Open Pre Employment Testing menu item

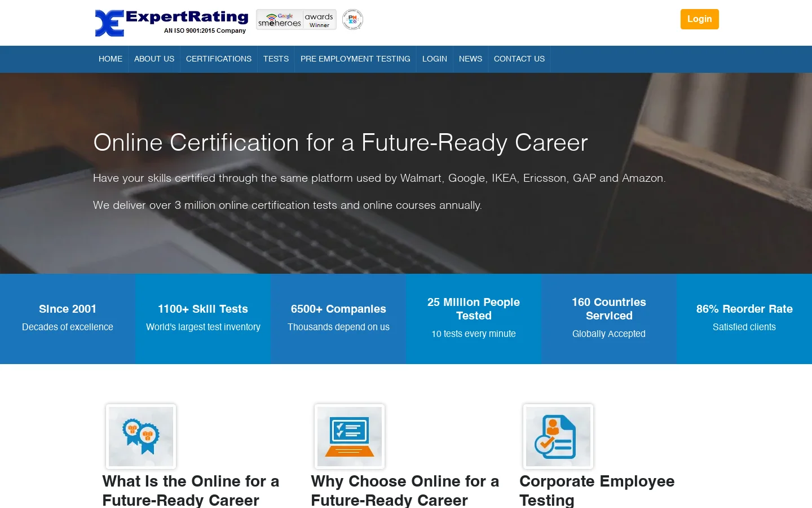coord(355,59)
